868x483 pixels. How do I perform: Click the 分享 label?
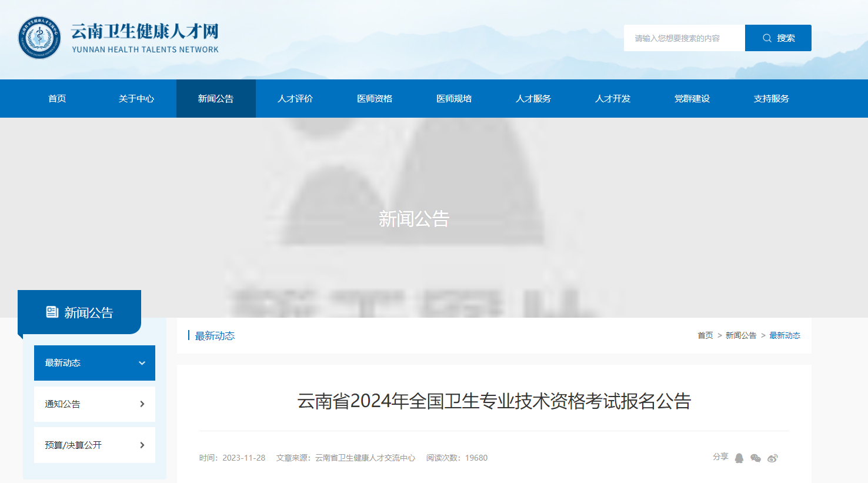720,457
